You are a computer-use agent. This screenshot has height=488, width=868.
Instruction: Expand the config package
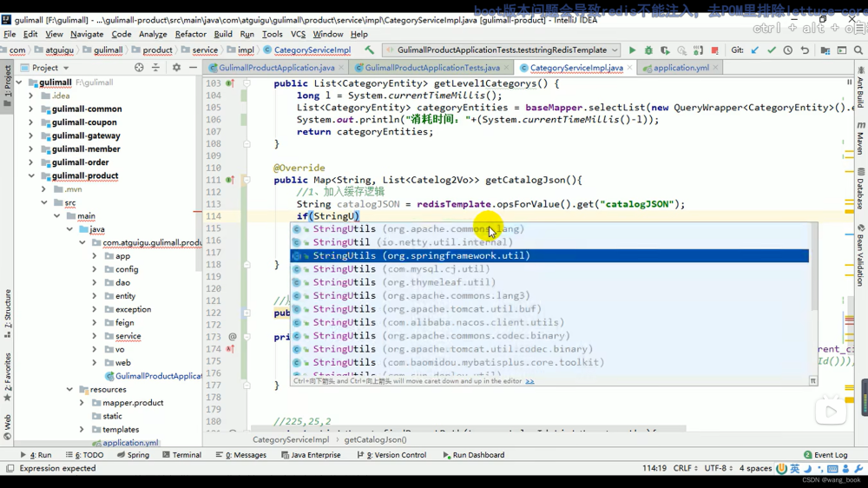[x=94, y=269]
